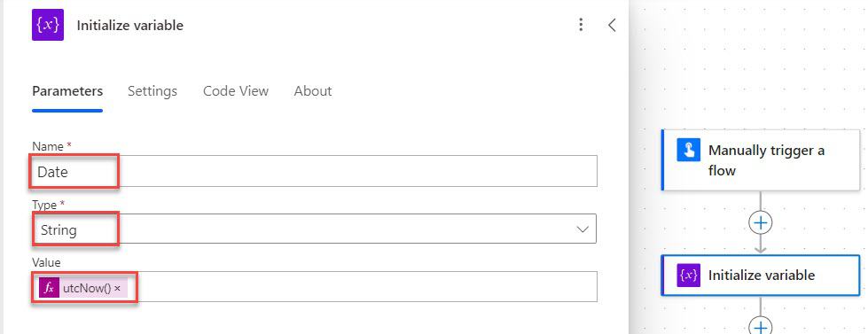Click the purple Initialize variable header icon
Screen dimensions: 868x334
click(48, 25)
